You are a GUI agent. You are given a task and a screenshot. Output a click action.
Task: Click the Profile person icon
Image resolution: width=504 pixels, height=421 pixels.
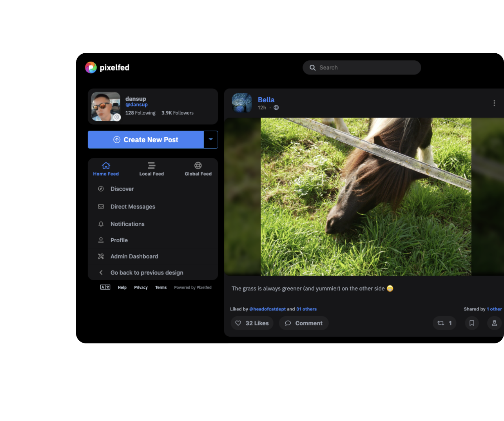tap(101, 240)
